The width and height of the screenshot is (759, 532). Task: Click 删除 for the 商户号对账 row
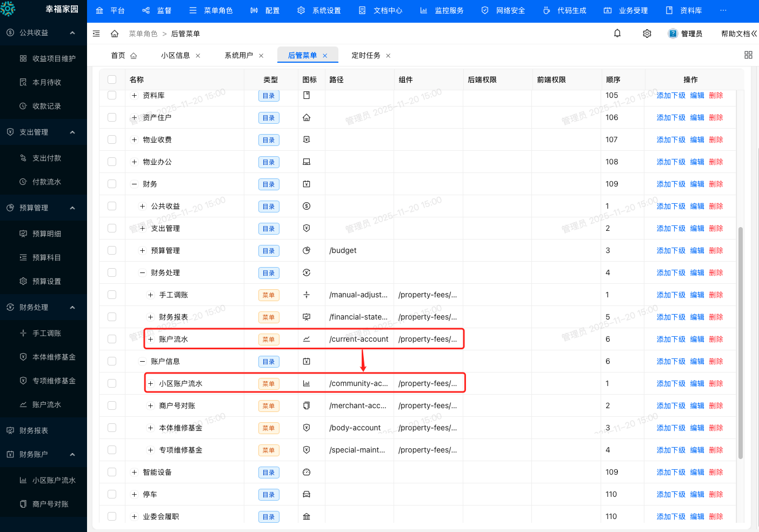click(716, 405)
